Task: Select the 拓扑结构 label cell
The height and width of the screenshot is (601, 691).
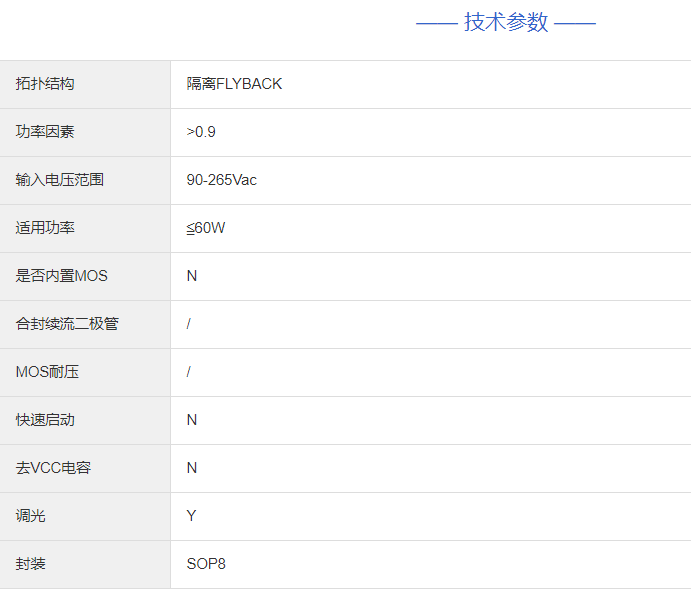Action: click(85, 84)
